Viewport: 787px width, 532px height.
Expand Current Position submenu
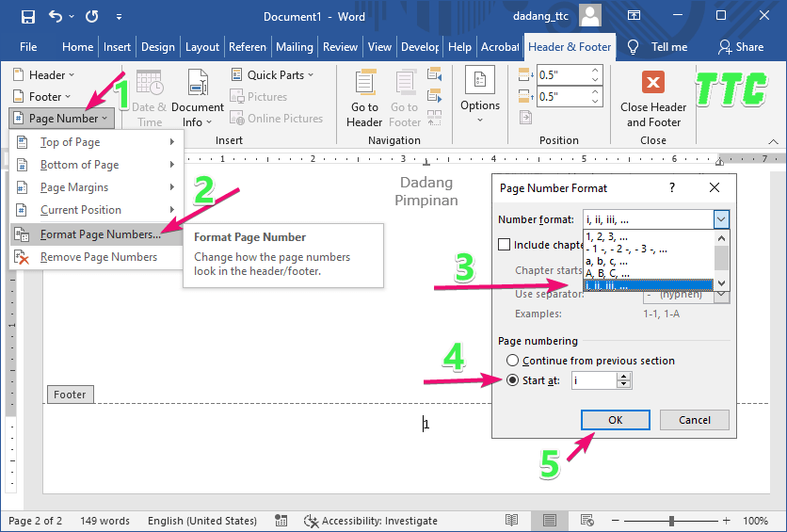pos(96,210)
